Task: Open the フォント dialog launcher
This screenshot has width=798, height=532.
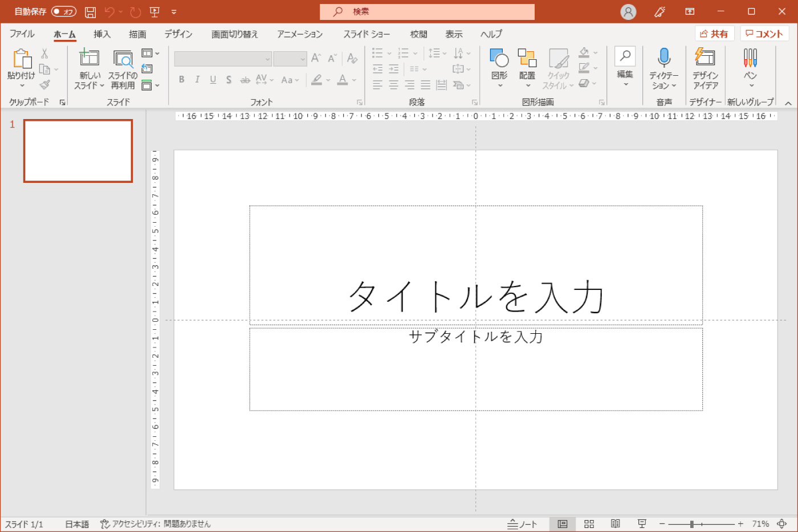Action: click(360, 103)
